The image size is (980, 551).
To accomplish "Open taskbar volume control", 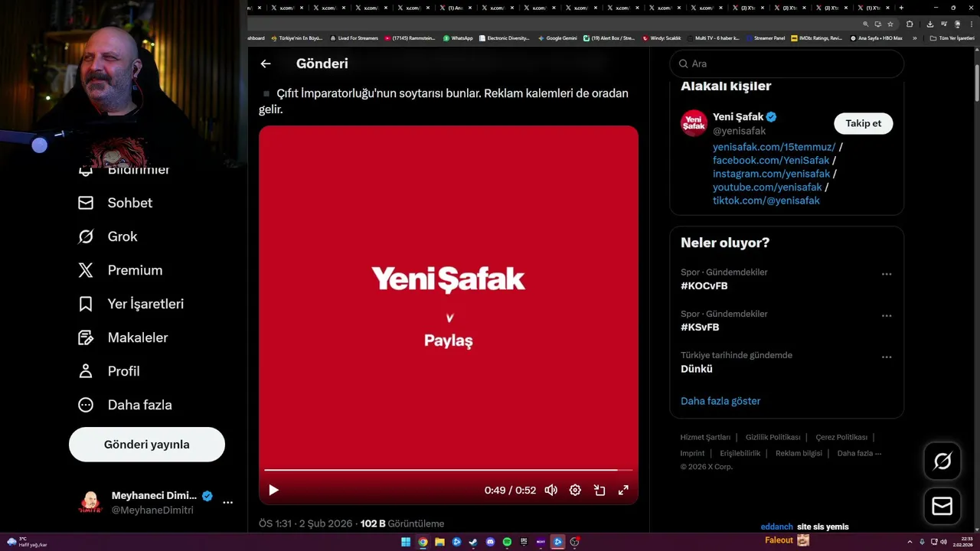I will (x=942, y=542).
